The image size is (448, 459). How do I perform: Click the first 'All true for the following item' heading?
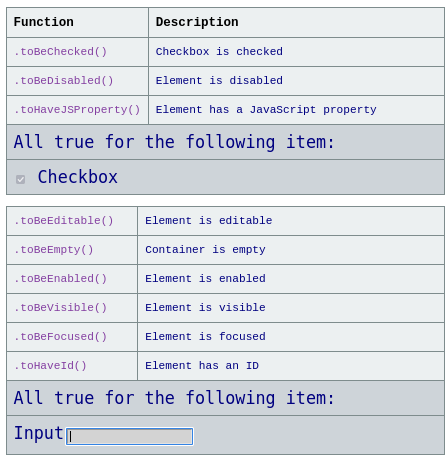(174, 142)
